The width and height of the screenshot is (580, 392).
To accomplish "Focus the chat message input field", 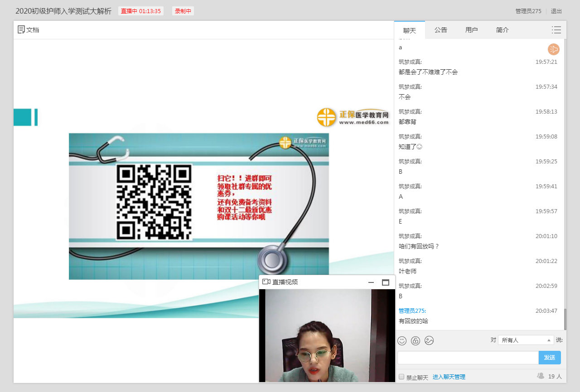I will coord(468,358).
